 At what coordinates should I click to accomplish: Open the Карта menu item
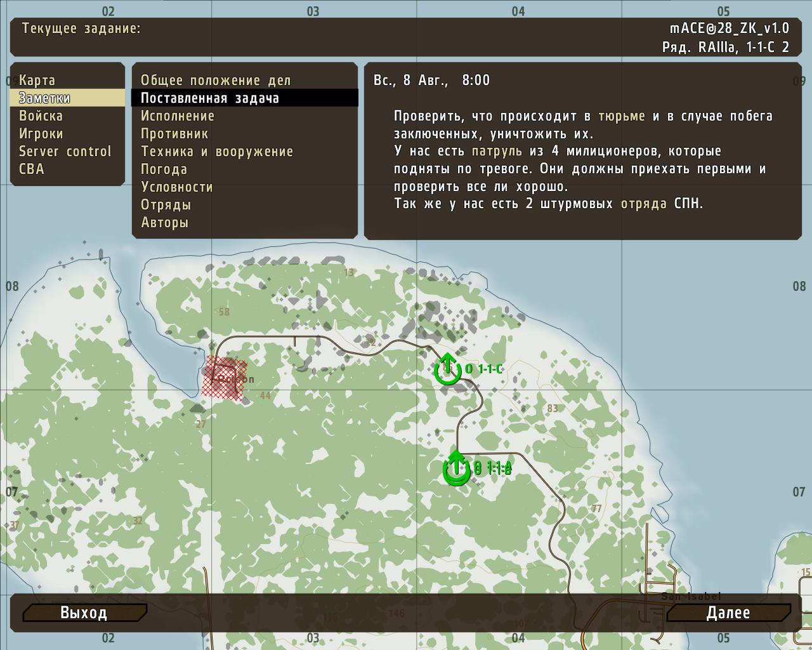tap(37, 80)
